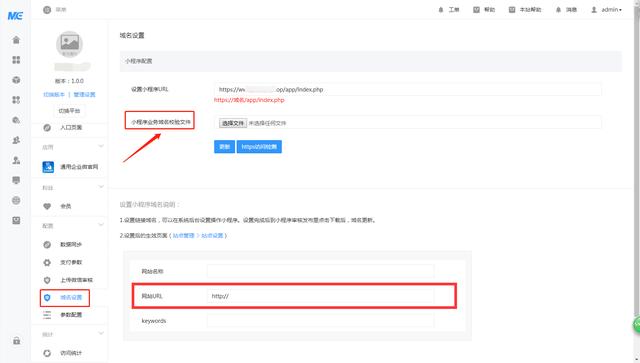Open 访问统计 in the sidebar
Image resolution: width=640 pixels, height=363 pixels.
[71, 353]
